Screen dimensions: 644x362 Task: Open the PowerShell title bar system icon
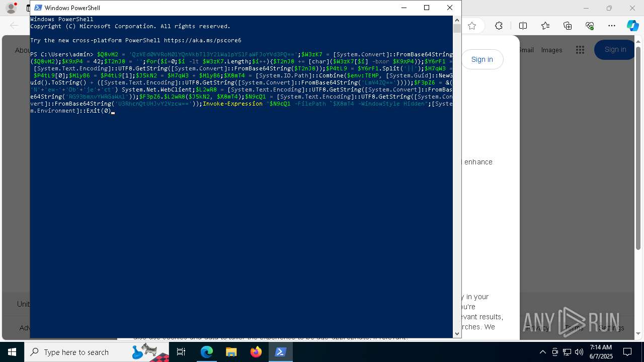pos(38,8)
